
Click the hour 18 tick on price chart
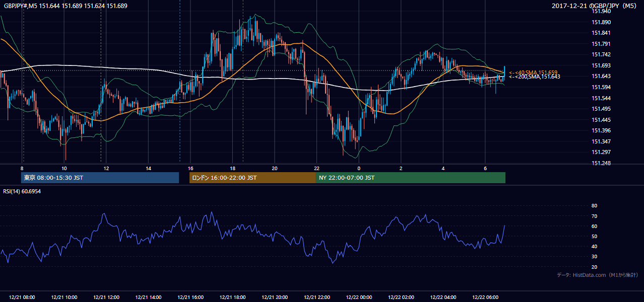coord(232,168)
